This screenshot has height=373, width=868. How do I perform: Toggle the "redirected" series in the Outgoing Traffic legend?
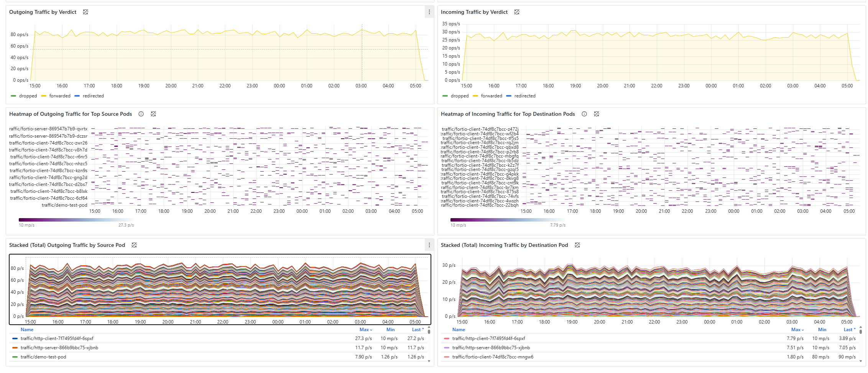[x=93, y=96]
